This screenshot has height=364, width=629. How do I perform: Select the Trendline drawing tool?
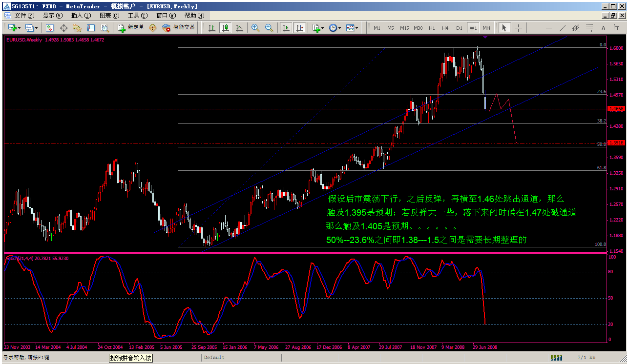coord(562,28)
